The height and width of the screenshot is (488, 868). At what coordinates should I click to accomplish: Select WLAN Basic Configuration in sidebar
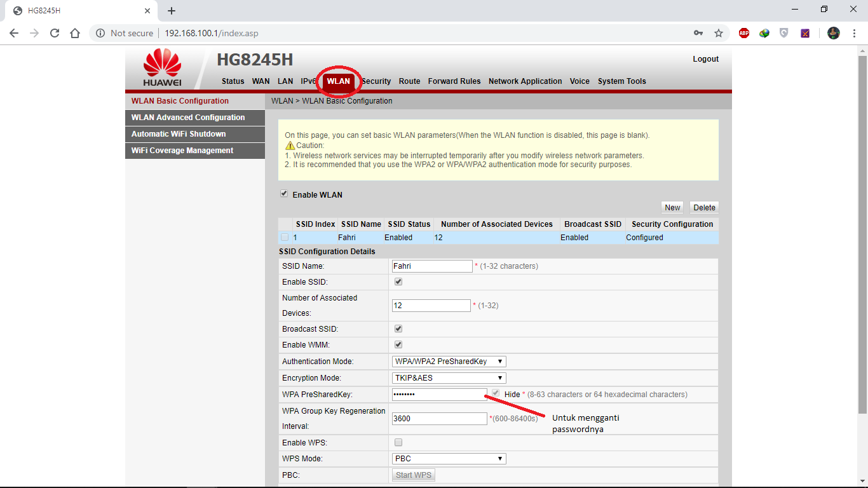(195, 101)
